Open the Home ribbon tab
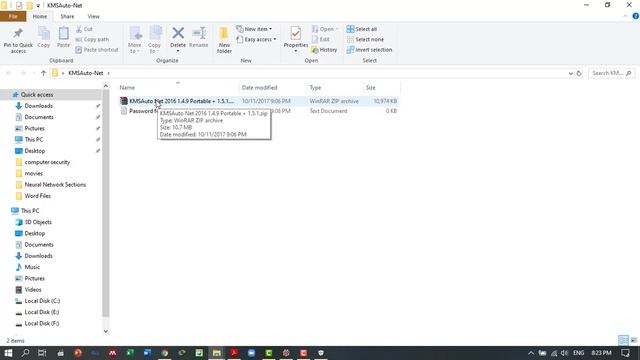Screen dimensions: 640x360 coord(40,16)
